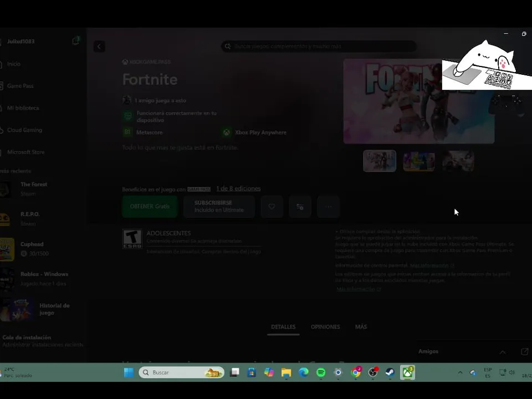Open File Explorer from taskbar
Image resolution: width=532 pixels, height=399 pixels.
(286, 372)
